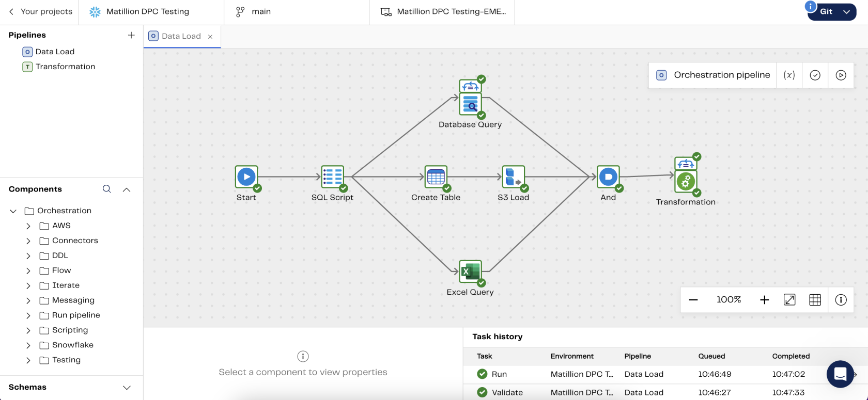868x400 pixels.
Task: Collapse the Components panel
Action: 127,189
